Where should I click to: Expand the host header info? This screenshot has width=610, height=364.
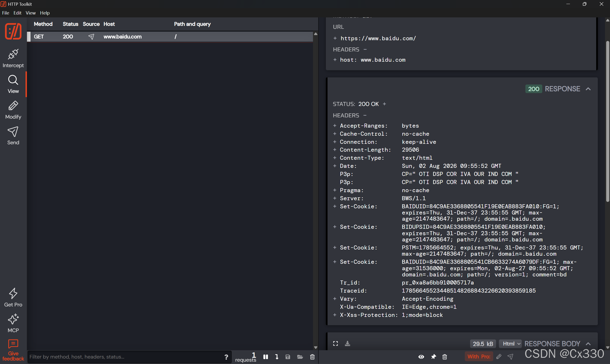click(335, 60)
